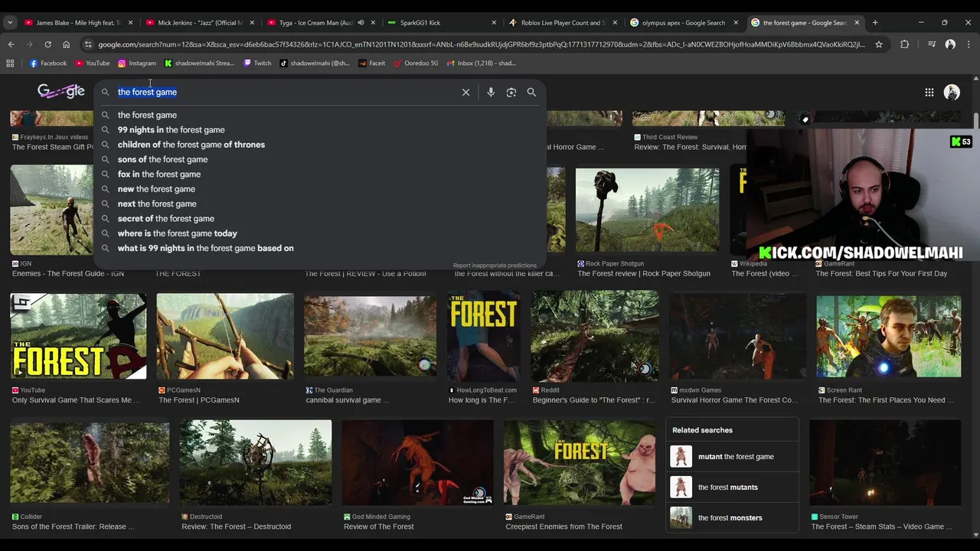The height and width of the screenshot is (551, 980).
Task: Select the suggestion "secret of the forest game"
Action: (166, 219)
